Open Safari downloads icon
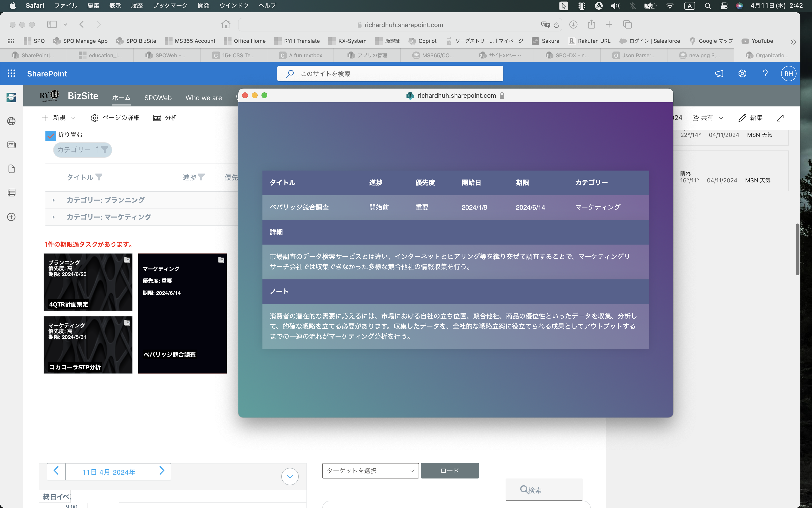The image size is (812, 508). 573,24
